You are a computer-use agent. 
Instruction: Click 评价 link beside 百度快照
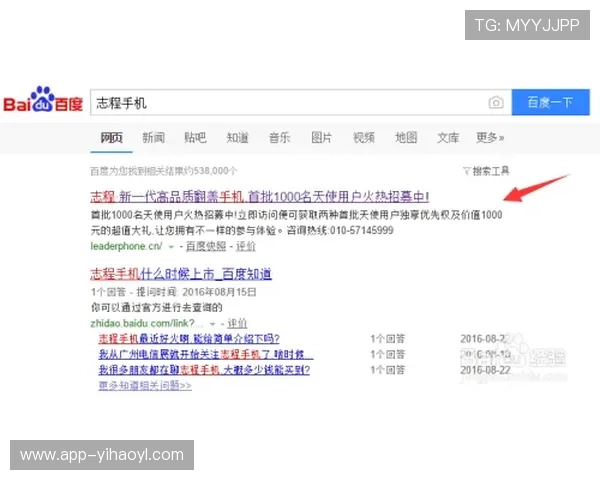[246, 247]
